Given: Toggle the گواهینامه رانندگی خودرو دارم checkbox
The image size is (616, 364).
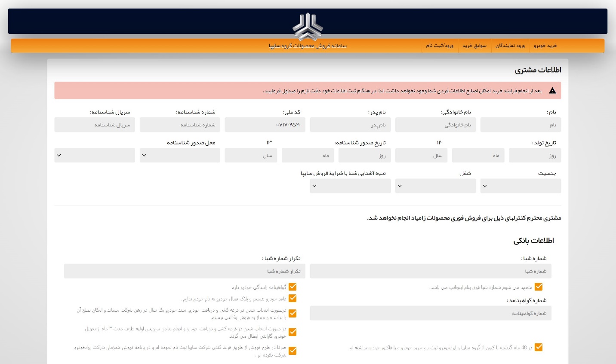Looking at the screenshot, I should click(x=293, y=287).
